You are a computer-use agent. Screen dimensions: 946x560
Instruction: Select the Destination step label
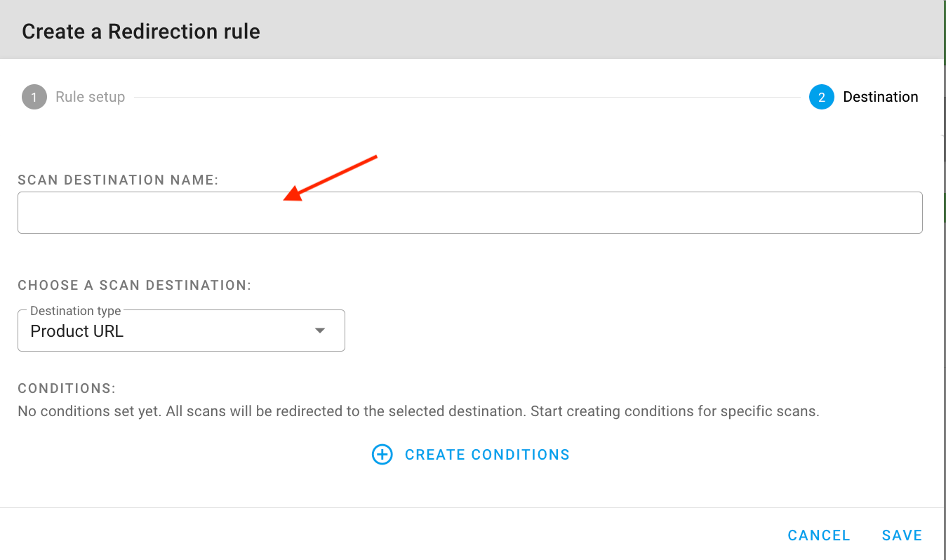tap(880, 97)
